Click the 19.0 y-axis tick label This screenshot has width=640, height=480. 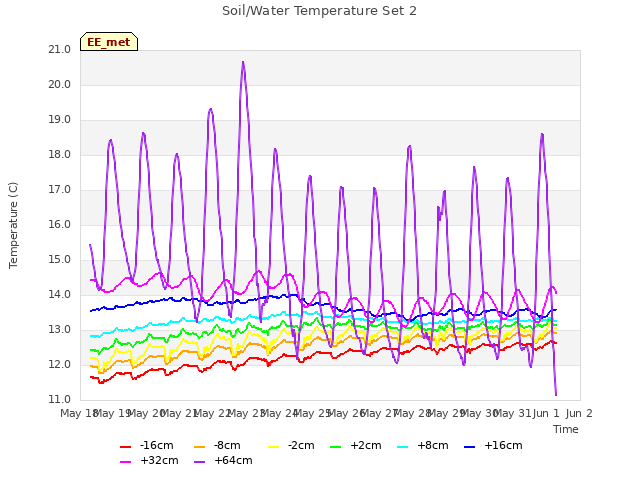click(x=60, y=120)
